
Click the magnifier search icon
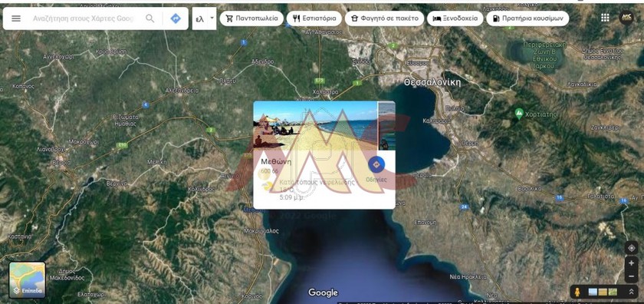[150, 18]
